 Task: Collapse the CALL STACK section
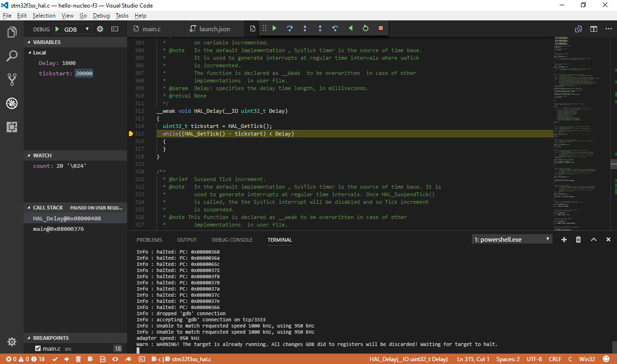75,208
